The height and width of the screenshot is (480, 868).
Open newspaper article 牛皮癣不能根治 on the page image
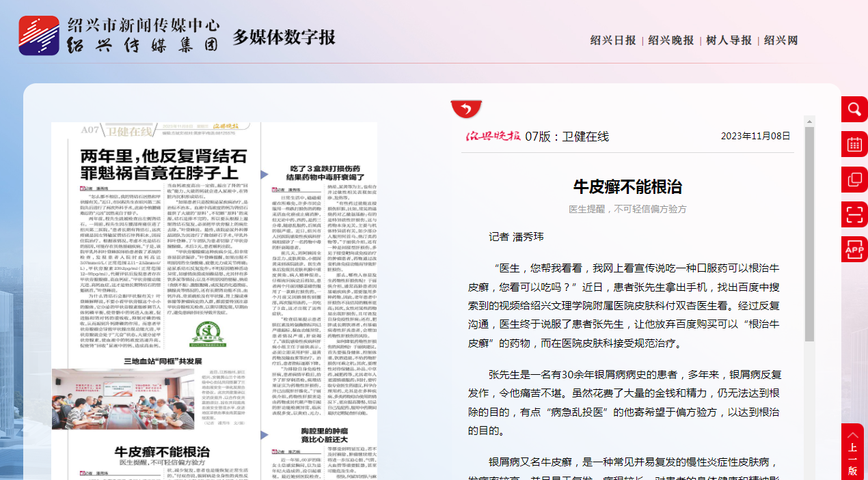pyautogui.click(x=161, y=451)
